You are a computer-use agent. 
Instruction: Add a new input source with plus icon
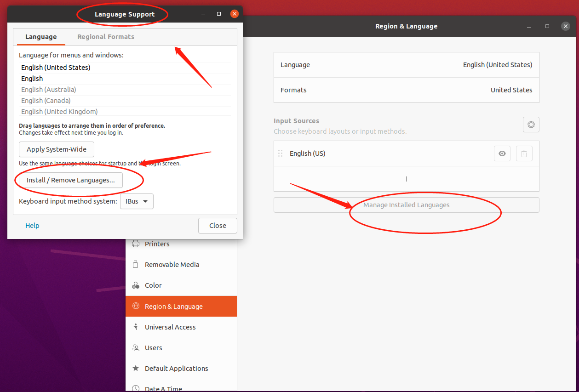[x=406, y=179]
